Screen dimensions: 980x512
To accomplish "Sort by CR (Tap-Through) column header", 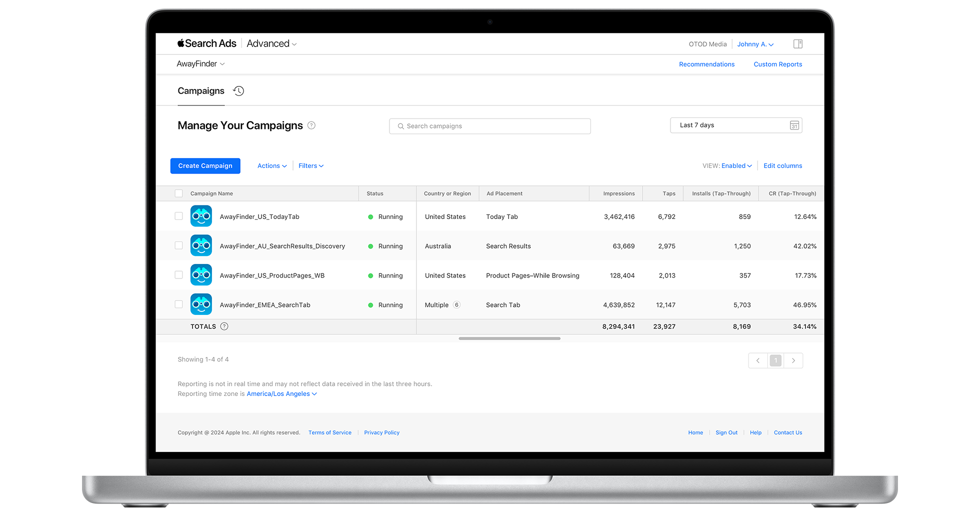I will tap(792, 194).
